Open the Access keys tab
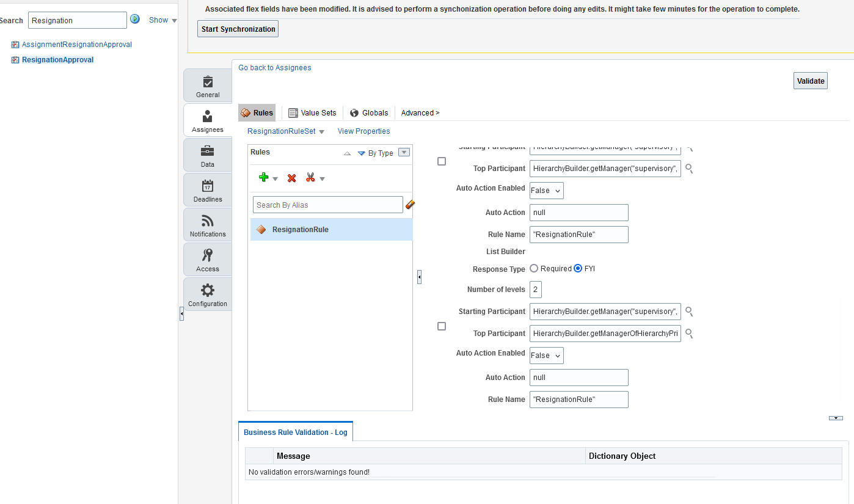Viewport: 854px width, 504px height. (208, 260)
